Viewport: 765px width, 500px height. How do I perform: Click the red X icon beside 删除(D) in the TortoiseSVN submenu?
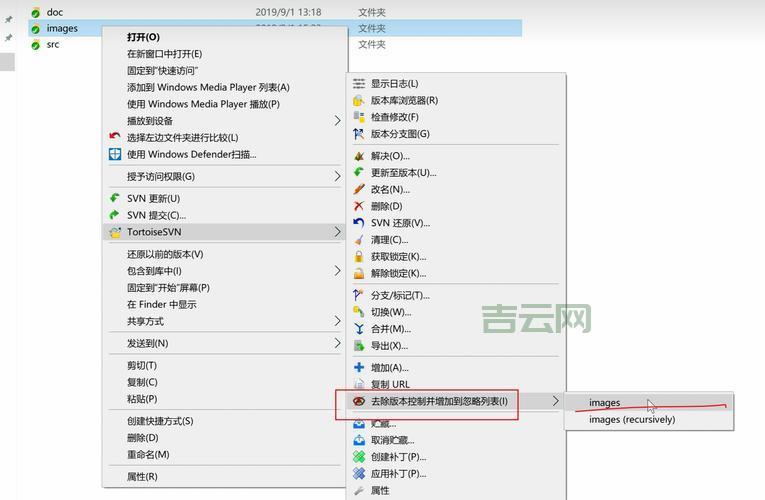tap(359, 206)
